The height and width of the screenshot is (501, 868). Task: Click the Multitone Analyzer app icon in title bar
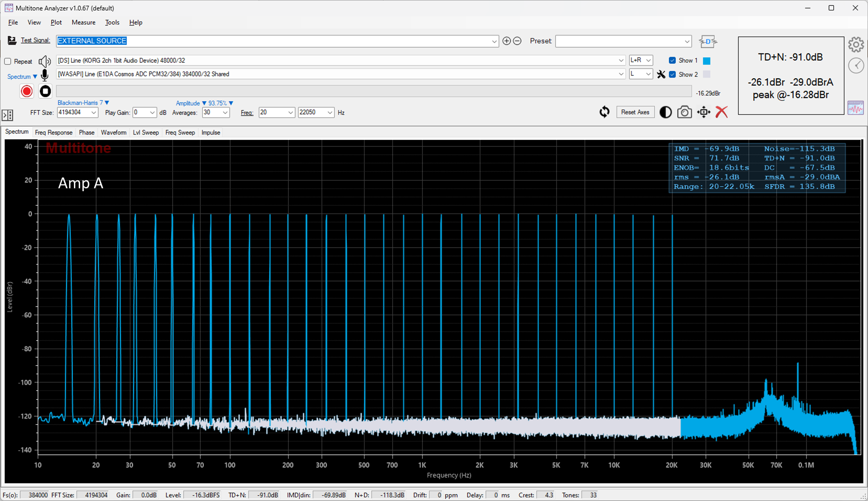[8, 8]
